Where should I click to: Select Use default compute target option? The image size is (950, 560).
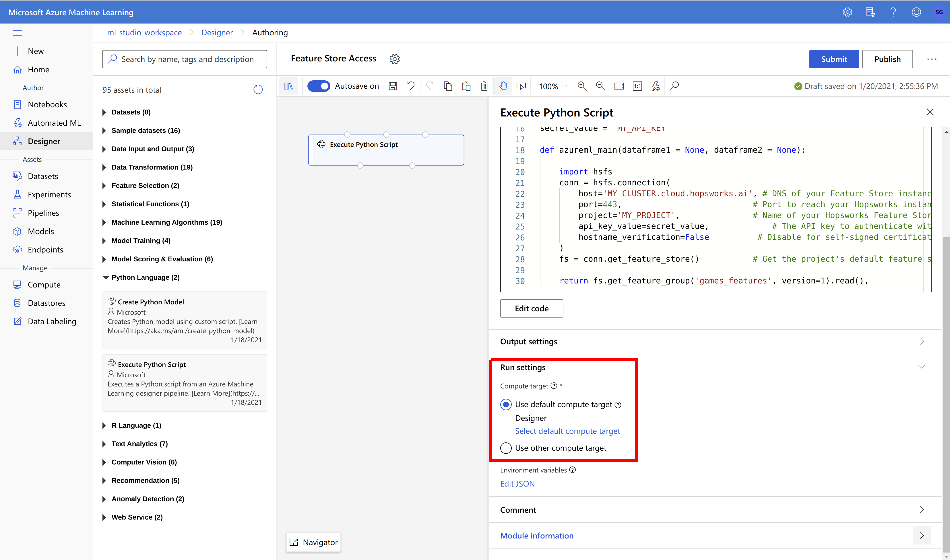[x=506, y=404]
